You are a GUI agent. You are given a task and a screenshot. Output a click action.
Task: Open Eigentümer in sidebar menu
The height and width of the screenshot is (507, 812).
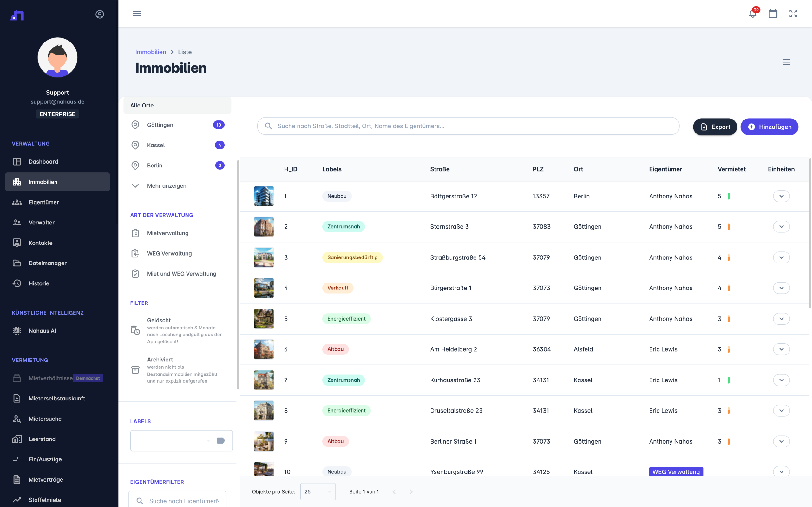pyautogui.click(x=43, y=202)
